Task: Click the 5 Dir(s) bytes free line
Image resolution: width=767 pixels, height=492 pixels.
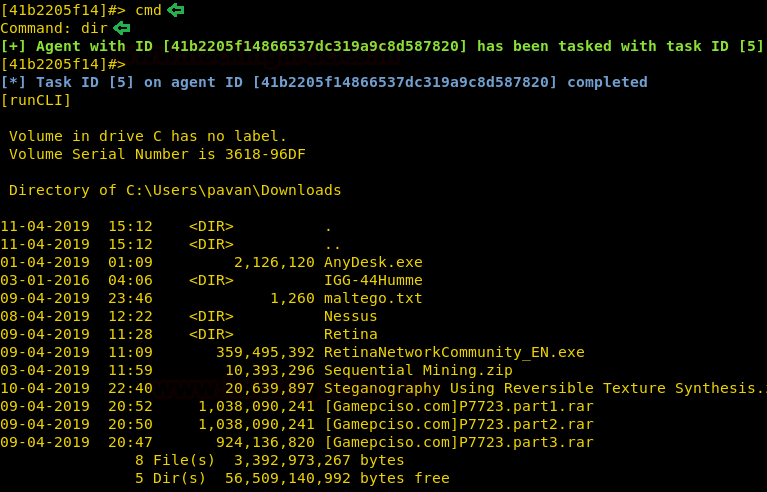Action: [x=291, y=478]
